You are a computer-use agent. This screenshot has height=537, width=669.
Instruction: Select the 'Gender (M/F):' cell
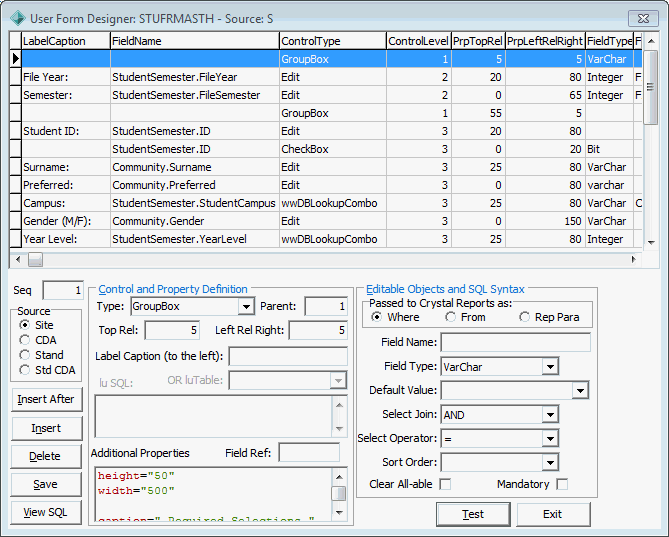[x=66, y=221]
